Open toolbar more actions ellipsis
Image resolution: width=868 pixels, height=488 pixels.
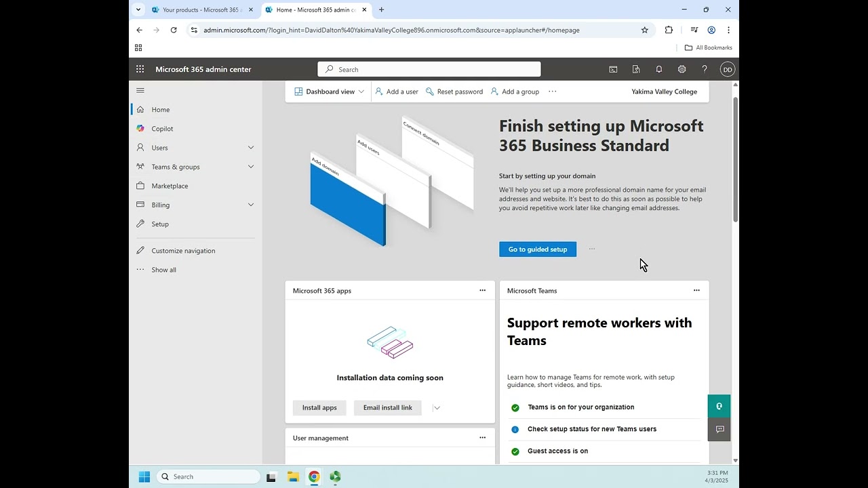[x=553, y=91]
